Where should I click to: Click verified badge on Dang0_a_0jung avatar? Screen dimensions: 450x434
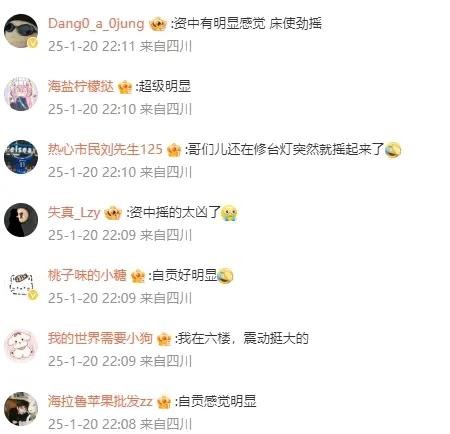coord(33,43)
